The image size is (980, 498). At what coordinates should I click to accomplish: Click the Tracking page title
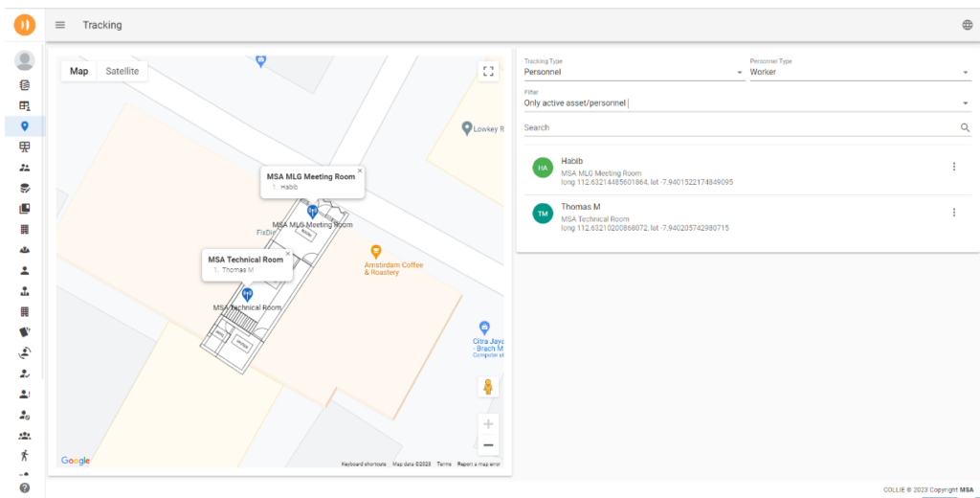click(101, 25)
